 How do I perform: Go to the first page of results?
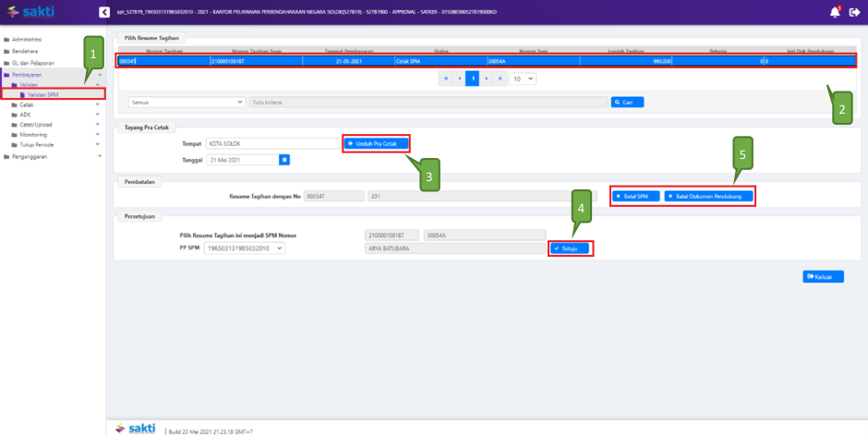(445, 79)
